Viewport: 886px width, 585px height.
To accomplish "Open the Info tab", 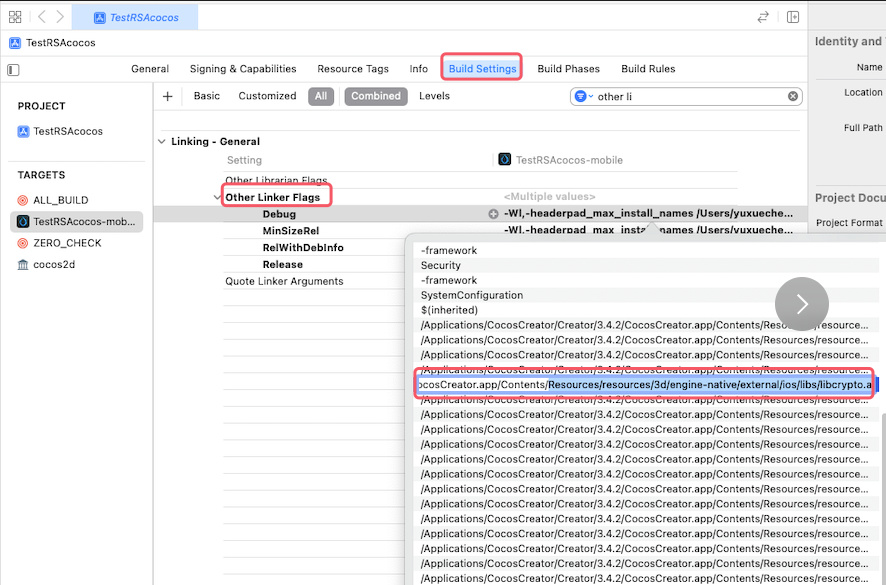I will [x=419, y=69].
